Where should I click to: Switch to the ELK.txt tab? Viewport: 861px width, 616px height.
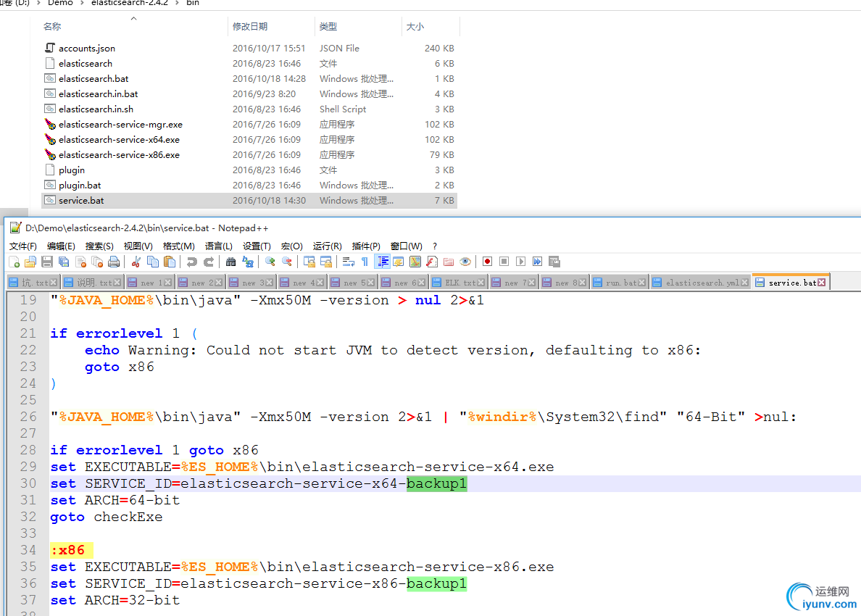[459, 283]
